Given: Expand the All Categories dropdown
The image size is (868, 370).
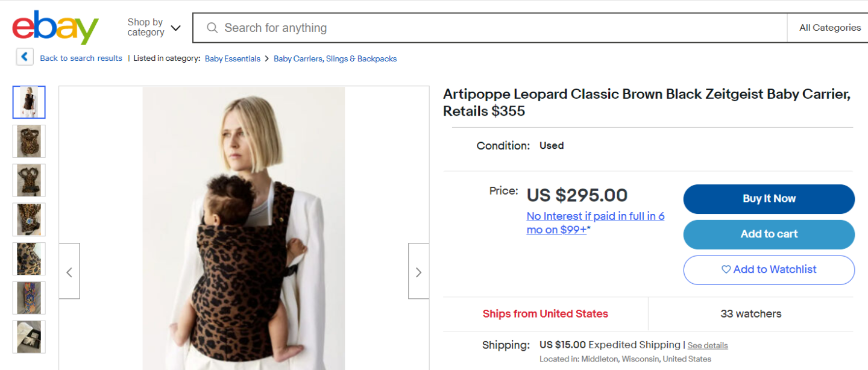Looking at the screenshot, I should pyautogui.click(x=829, y=28).
